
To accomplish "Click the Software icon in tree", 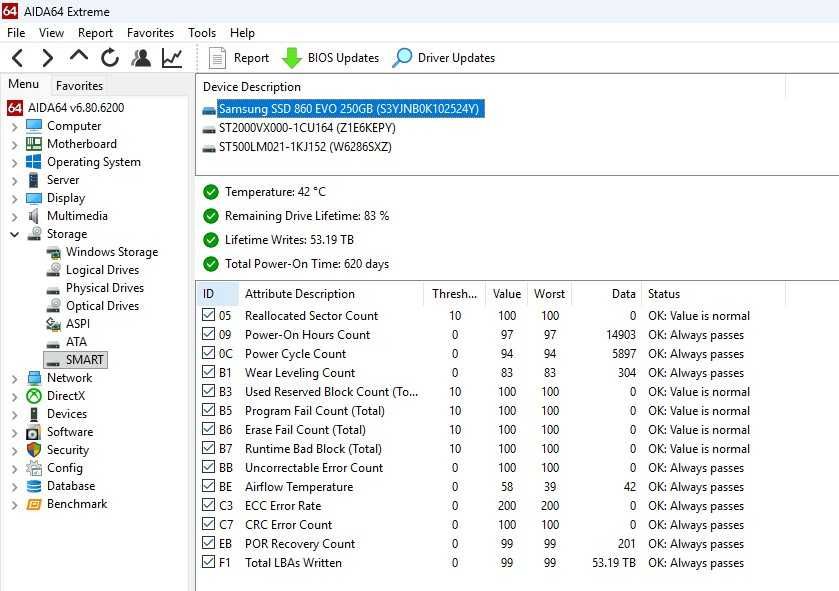I will [34, 432].
